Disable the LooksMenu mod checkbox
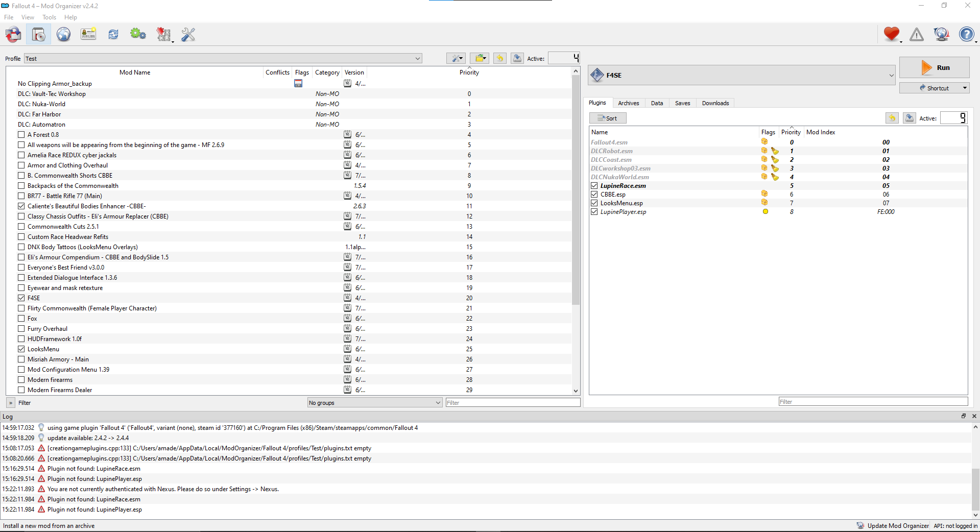The image size is (980, 532). [x=21, y=349]
